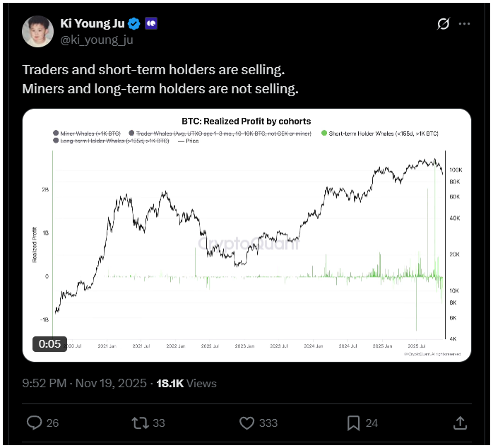Bookmark this post
Screen dimensions: 493x448
(353, 423)
